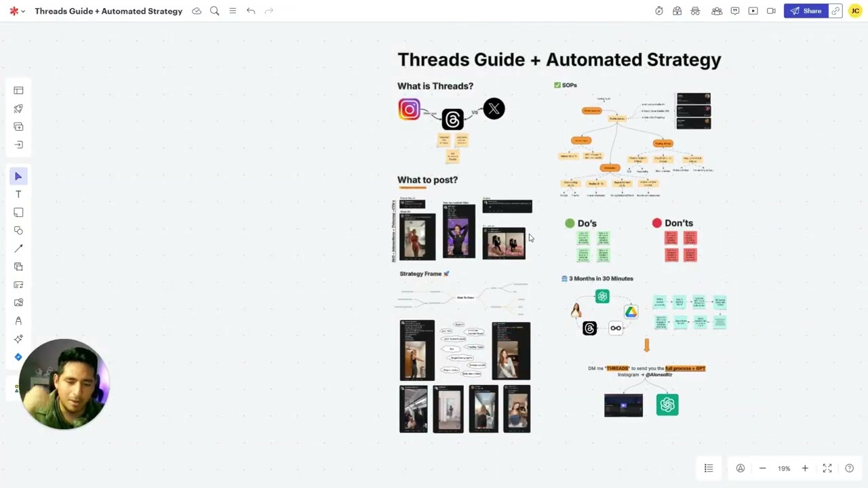Open the JC user avatar
Image resolution: width=868 pixels, height=488 pixels.
tap(855, 11)
